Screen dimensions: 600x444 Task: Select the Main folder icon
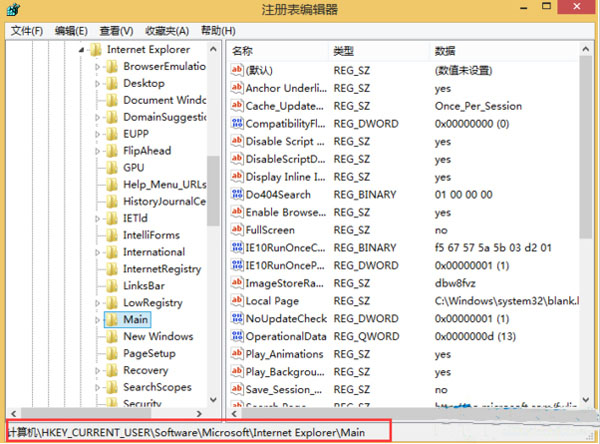(x=112, y=320)
